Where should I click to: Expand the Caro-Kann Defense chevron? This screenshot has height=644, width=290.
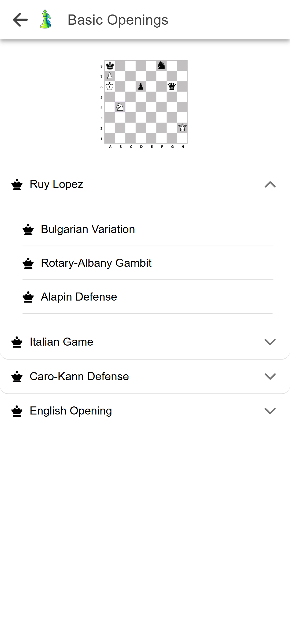click(270, 377)
